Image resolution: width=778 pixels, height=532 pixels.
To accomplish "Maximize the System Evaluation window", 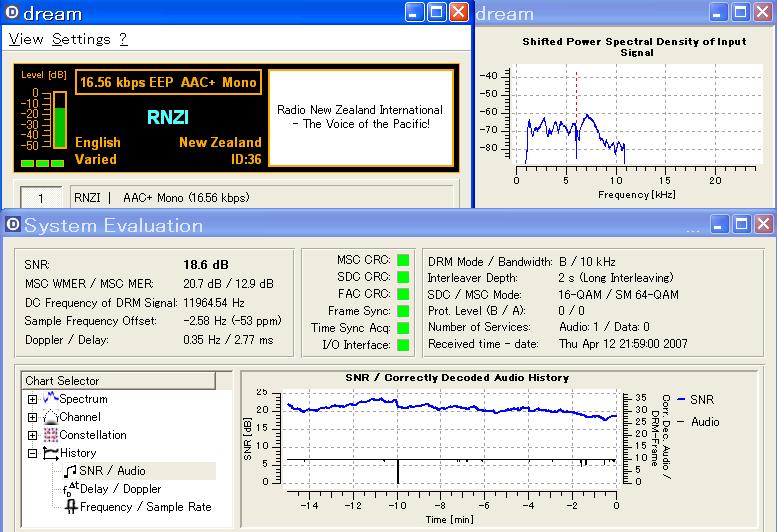I will (x=741, y=224).
